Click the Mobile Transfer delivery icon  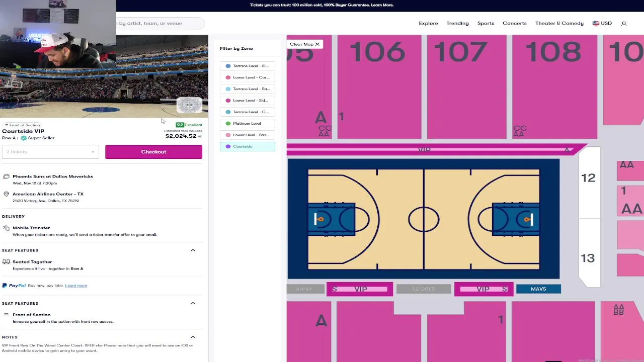[6, 228]
